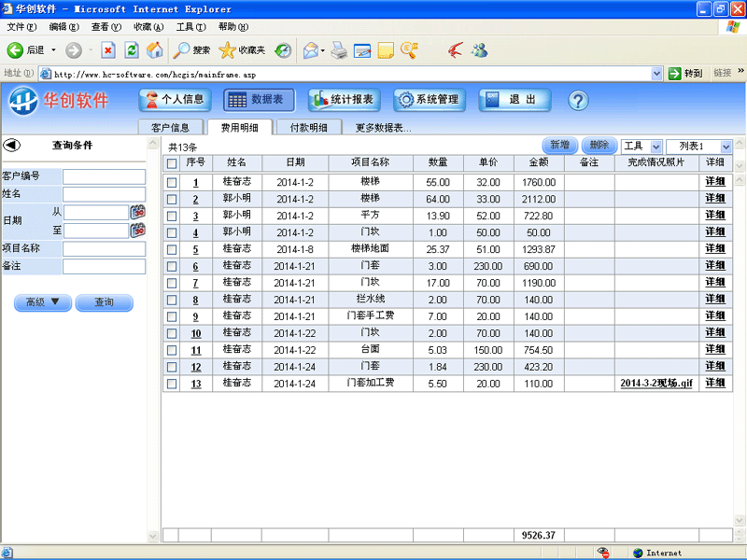Open the 工具 dropdown

[x=655, y=147]
